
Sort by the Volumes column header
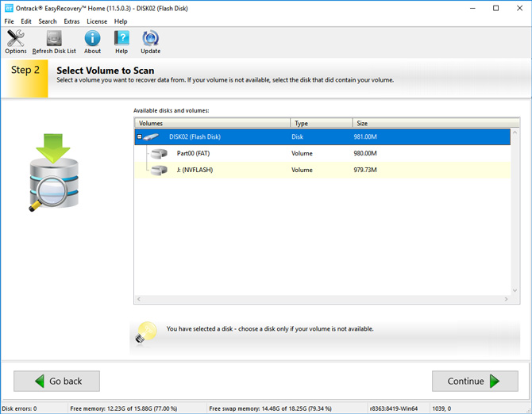212,123
